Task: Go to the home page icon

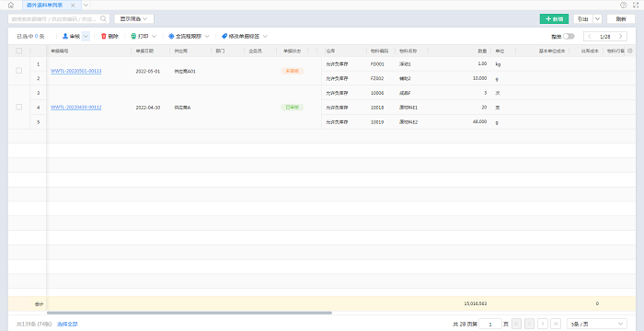Action: (x=11, y=6)
